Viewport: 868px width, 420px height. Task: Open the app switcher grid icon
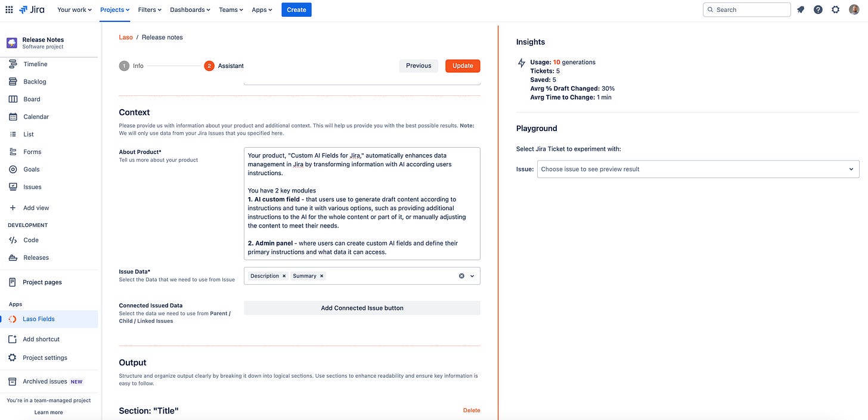9,10
